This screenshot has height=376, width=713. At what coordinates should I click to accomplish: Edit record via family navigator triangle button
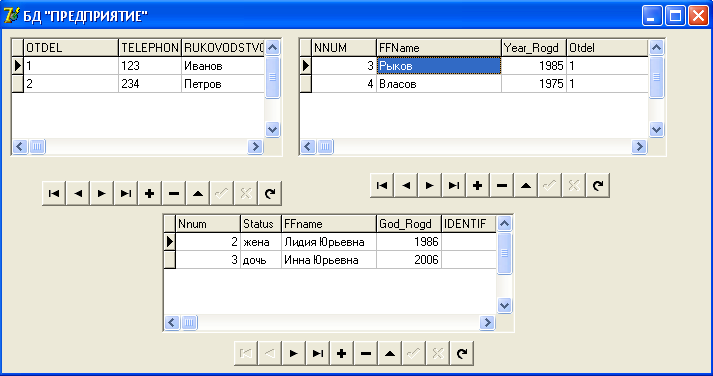[x=390, y=353]
